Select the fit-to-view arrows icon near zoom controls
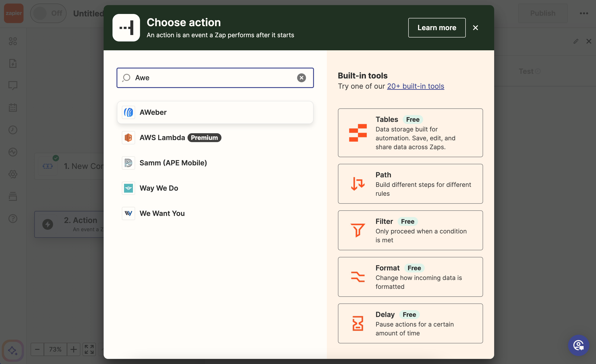This screenshot has width=596, height=364. tap(89, 349)
